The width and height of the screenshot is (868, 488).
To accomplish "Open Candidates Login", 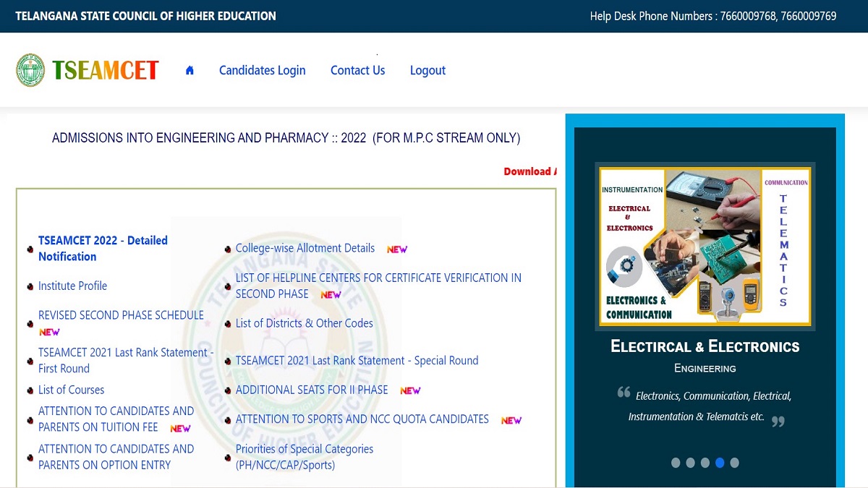I will pyautogui.click(x=262, y=70).
